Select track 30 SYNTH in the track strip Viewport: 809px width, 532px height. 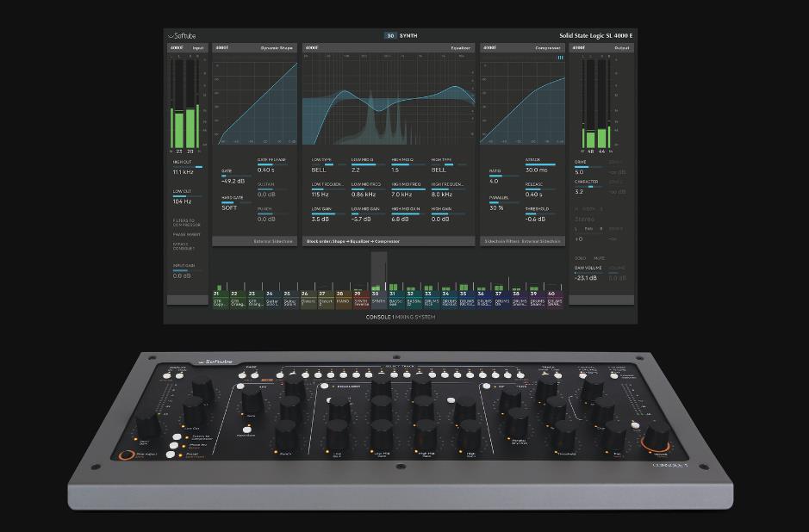(379, 299)
